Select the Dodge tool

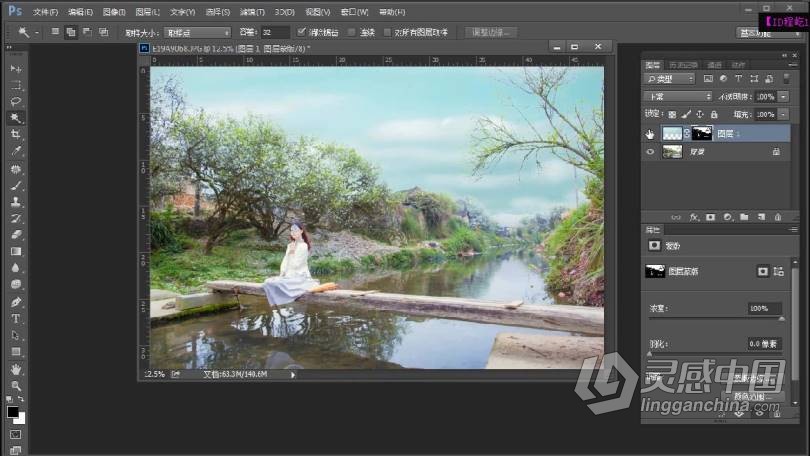[x=15, y=285]
